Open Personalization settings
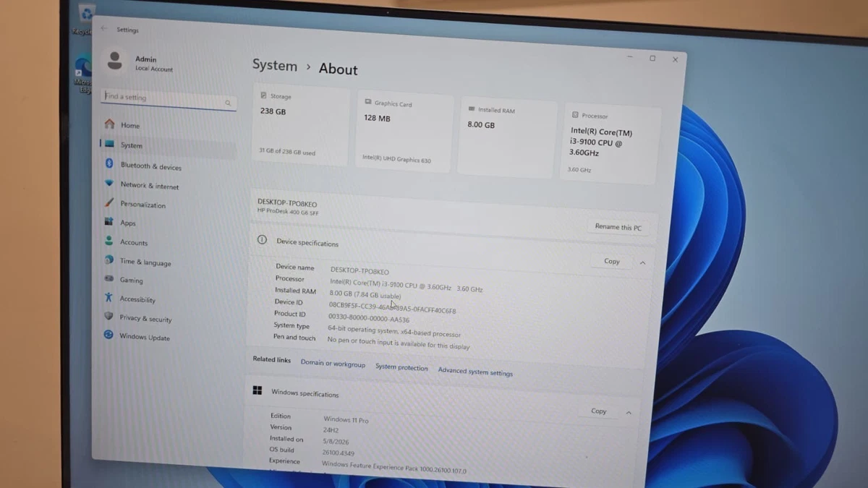Image resolution: width=868 pixels, height=488 pixels. [x=168, y=205]
